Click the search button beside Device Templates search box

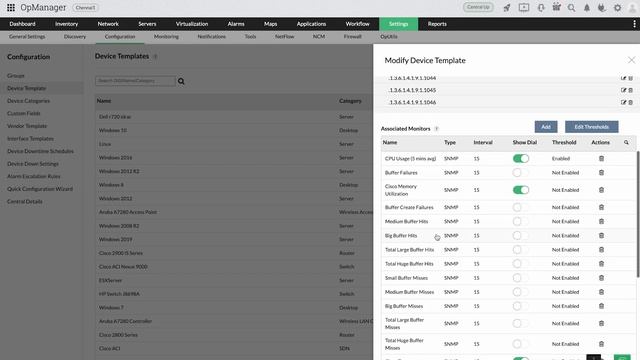(181, 81)
